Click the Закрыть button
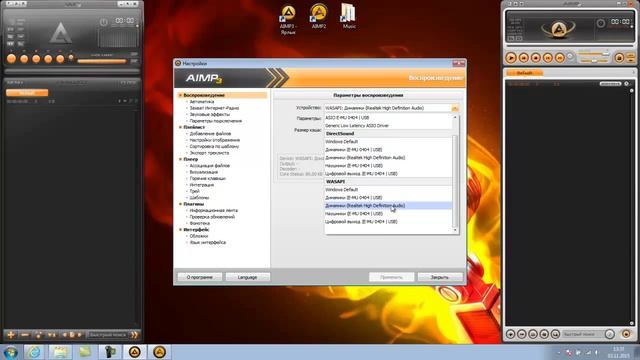This screenshot has height=360, width=640. pos(440,277)
